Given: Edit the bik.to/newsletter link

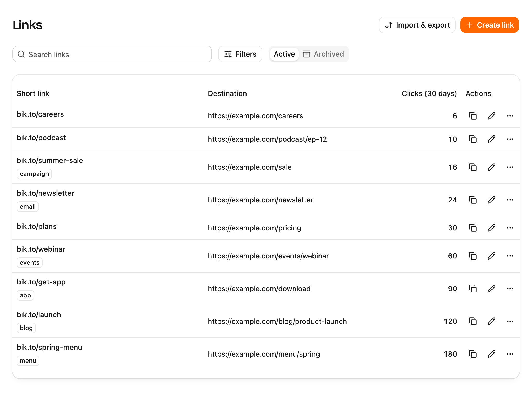Looking at the screenshot, I should click(x=491, y=200).
